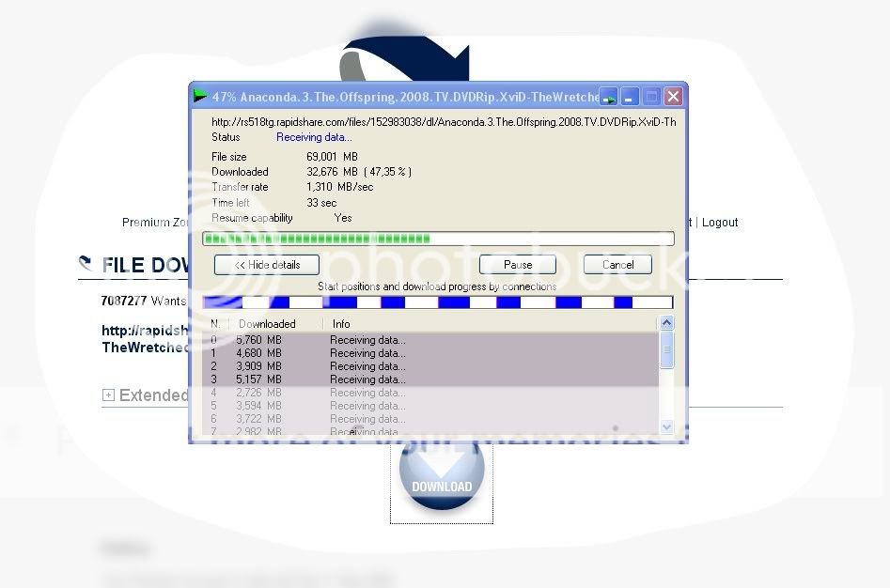Cancel the current download
This screenshot has width=890, height=588.
pyautogui.click(x=617, y=265)
